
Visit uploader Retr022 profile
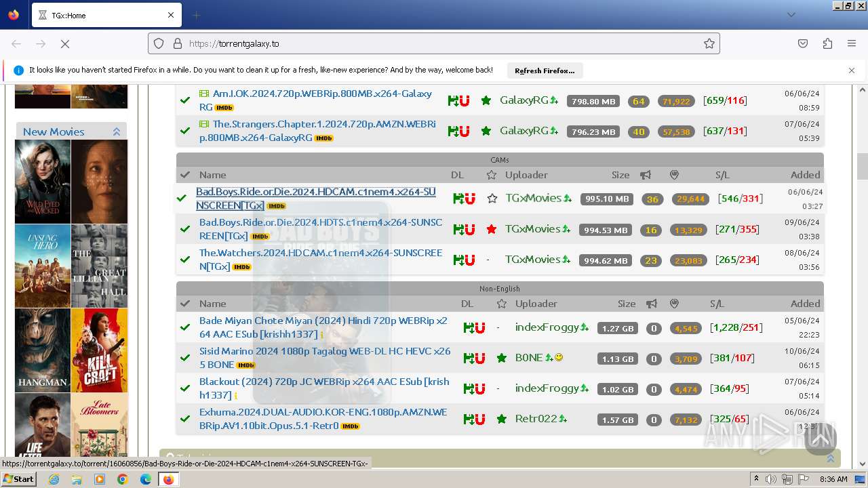[536, 418]
